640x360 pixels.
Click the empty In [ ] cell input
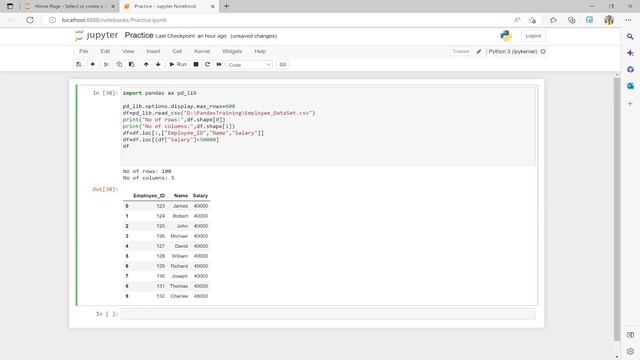[328, 314]
